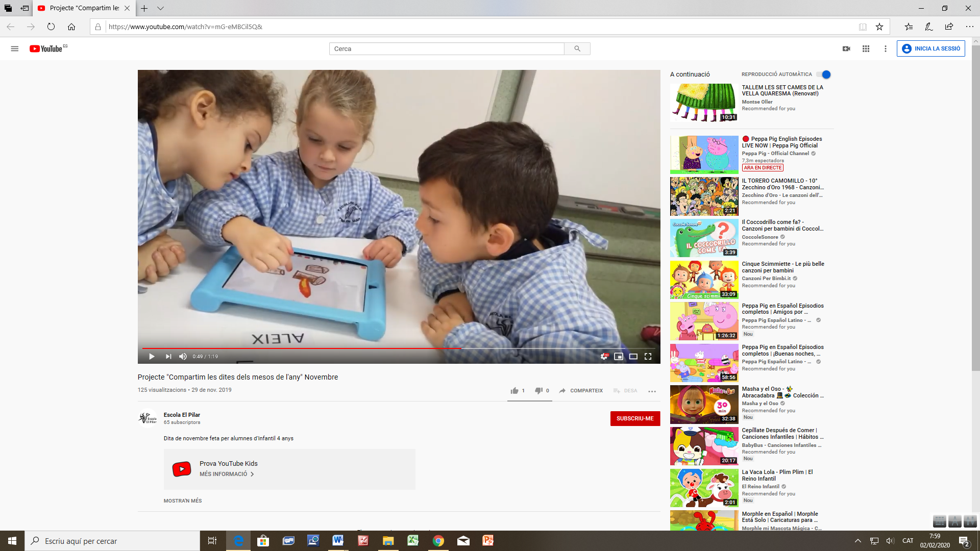
Task: Like the video with thumbs up
Action: tap(514, 391)
